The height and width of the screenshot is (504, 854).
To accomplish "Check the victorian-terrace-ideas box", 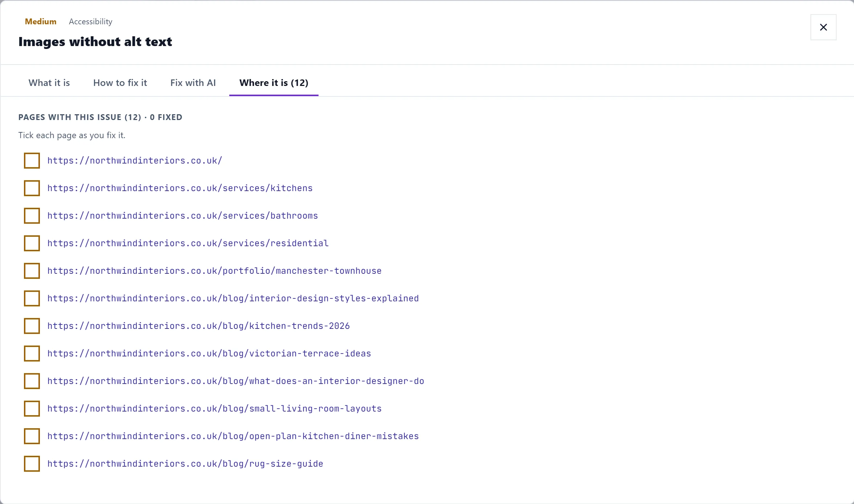I will click(x=32, y=354).
